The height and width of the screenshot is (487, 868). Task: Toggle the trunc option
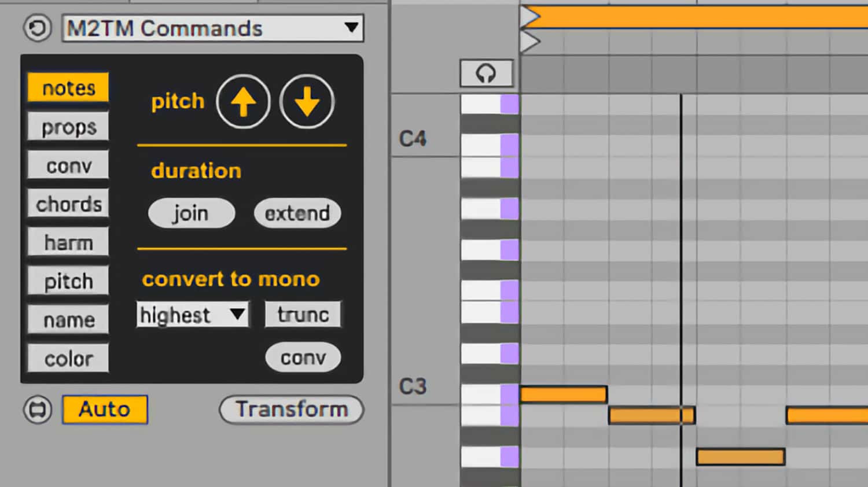303,315
